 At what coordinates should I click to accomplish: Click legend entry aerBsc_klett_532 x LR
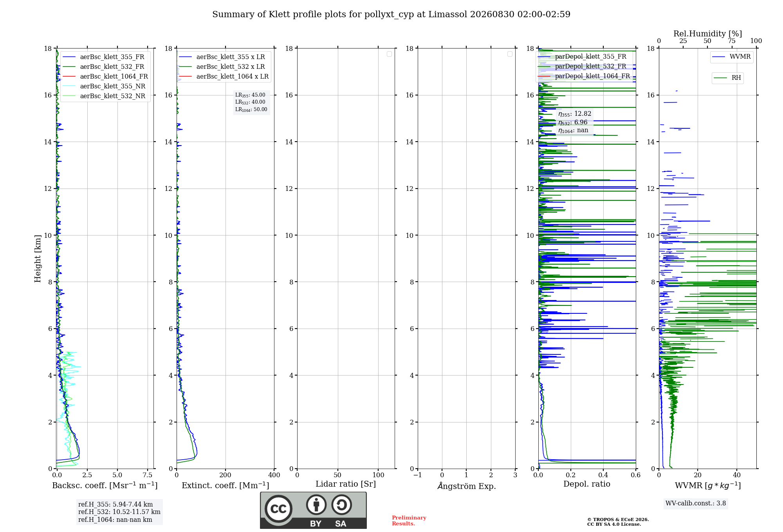click(222, 66)
